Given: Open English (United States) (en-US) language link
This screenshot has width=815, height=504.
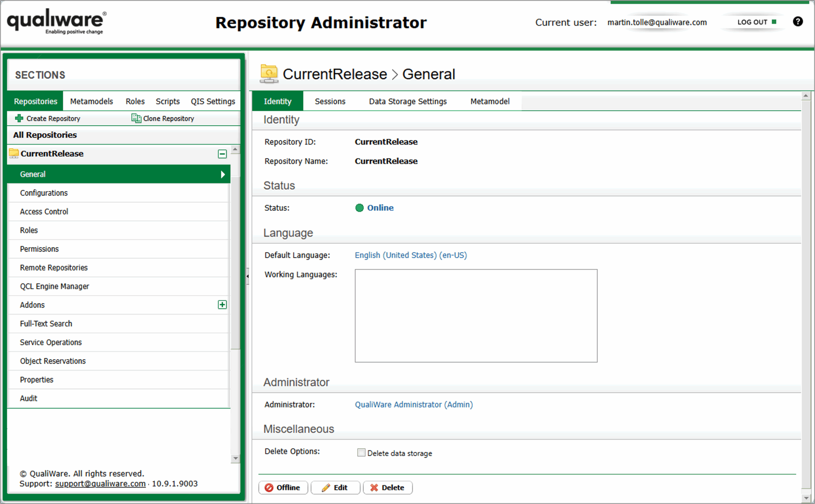Looking at the screenshot, I should click(x=411, y=255).
